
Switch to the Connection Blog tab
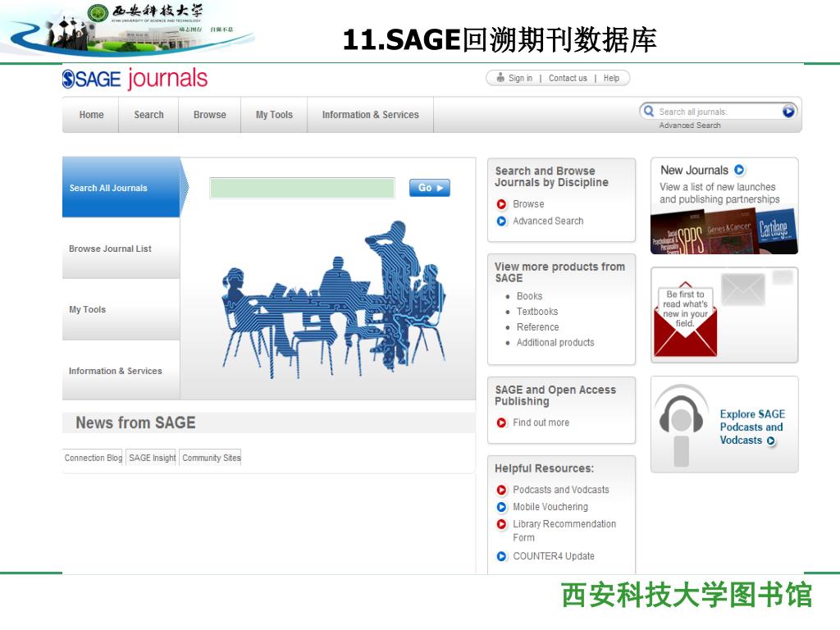[93, 458]
